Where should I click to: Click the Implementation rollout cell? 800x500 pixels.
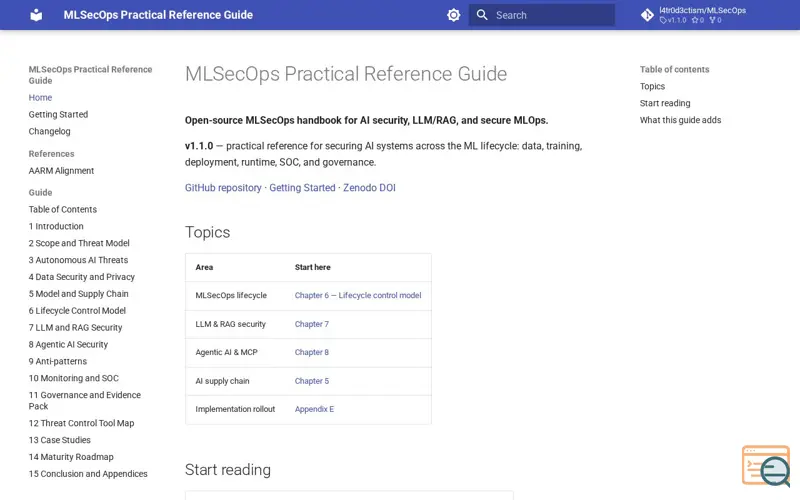pyautogui.click(x=235, y=409)
